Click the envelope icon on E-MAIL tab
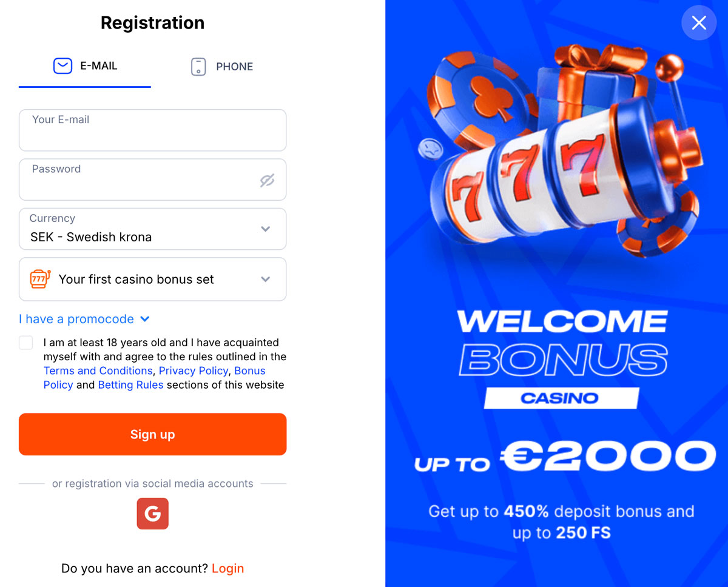Image resolution: width=728 pixels, height=587 pixels. tap(62, 66)
